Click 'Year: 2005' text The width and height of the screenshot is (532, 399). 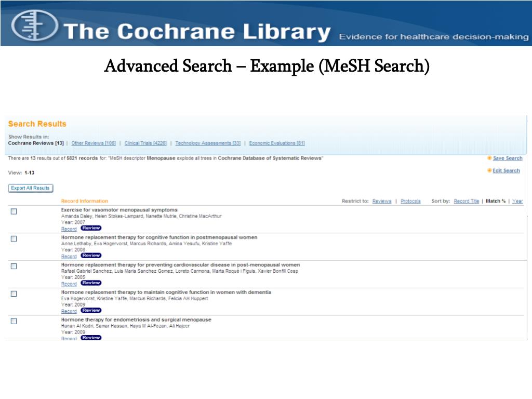click(x=73, y=277)
